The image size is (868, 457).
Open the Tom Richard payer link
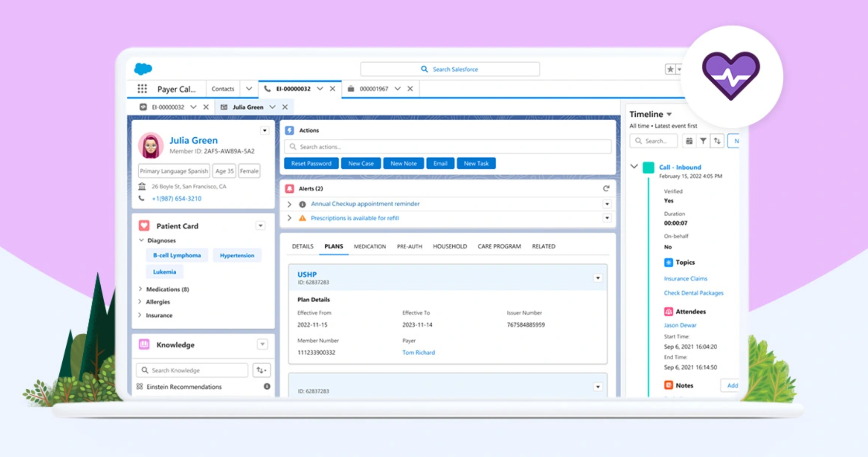point(418,352)
